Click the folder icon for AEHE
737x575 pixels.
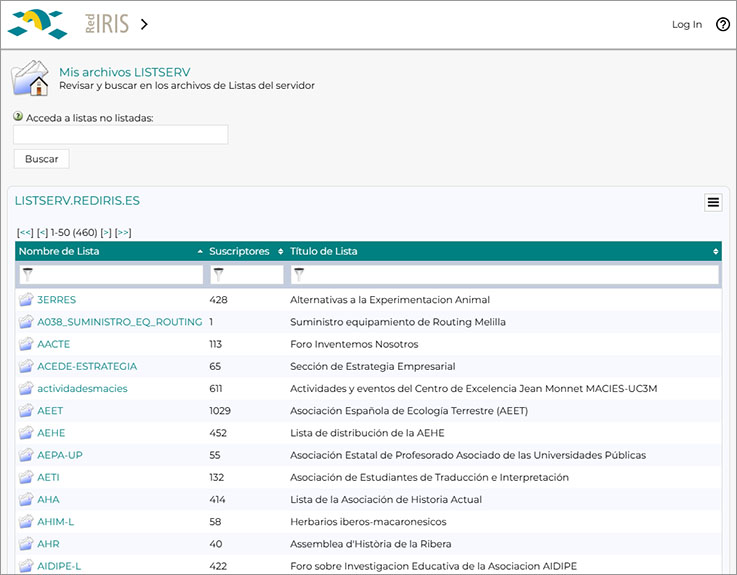click(x=26, y=432)
